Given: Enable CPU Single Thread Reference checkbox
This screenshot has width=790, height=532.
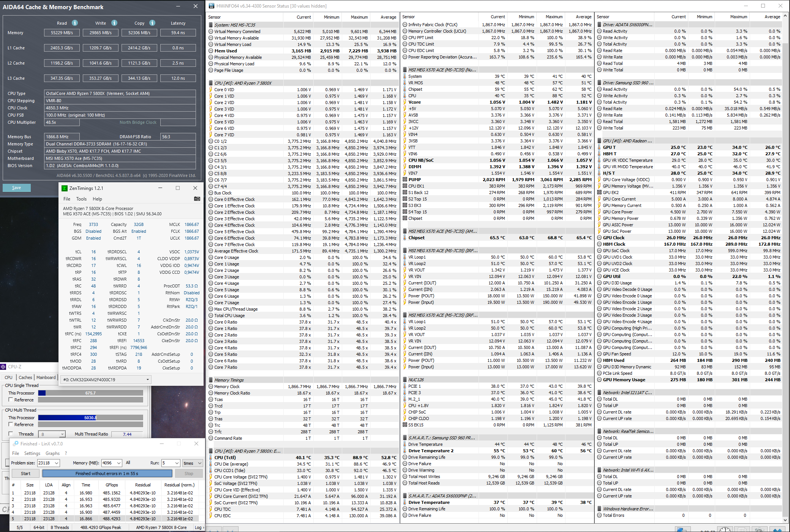Looking at the screenshot, I should click(x=11, y=400).
